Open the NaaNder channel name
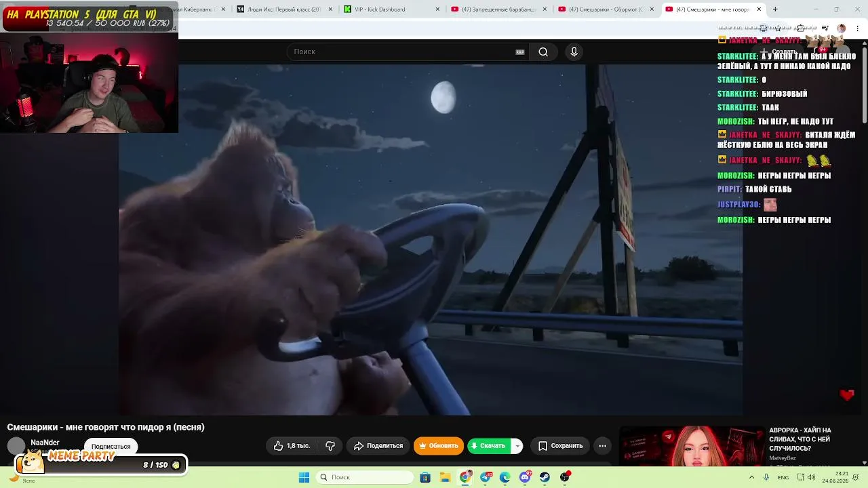868x488 pixels. [45, 443]
